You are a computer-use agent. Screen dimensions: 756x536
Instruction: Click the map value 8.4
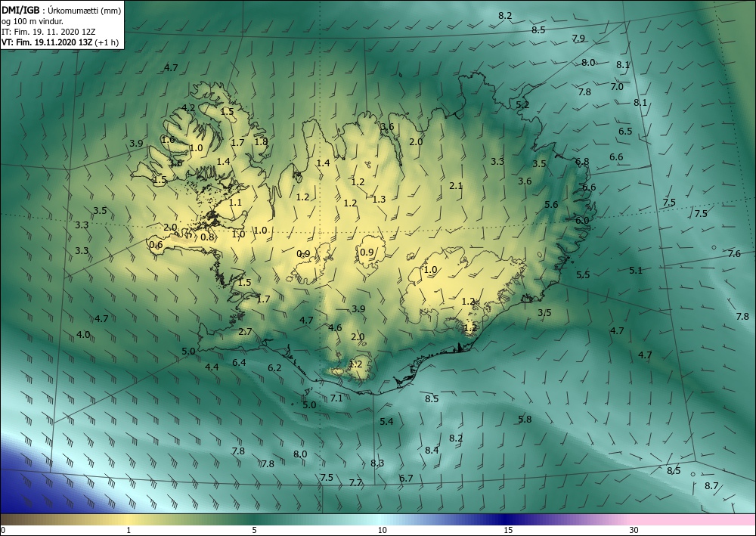(x=432, y=451)
